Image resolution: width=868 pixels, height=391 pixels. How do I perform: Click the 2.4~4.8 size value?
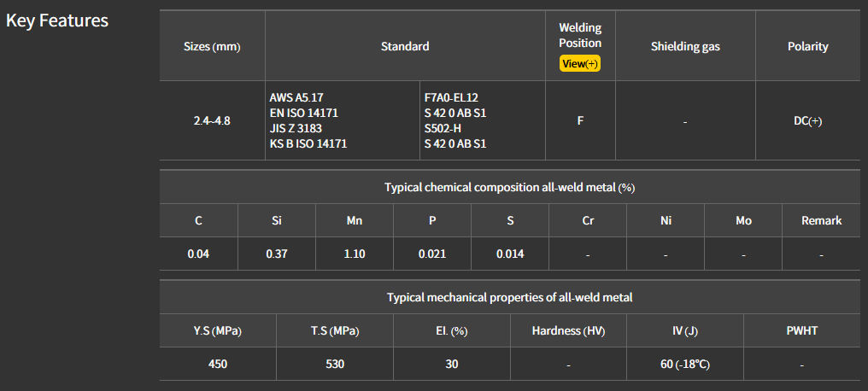point(212,120)
